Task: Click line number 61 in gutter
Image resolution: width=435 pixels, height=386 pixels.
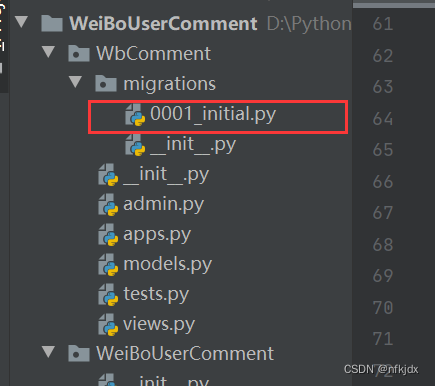Action: click(x=383, y=24)
